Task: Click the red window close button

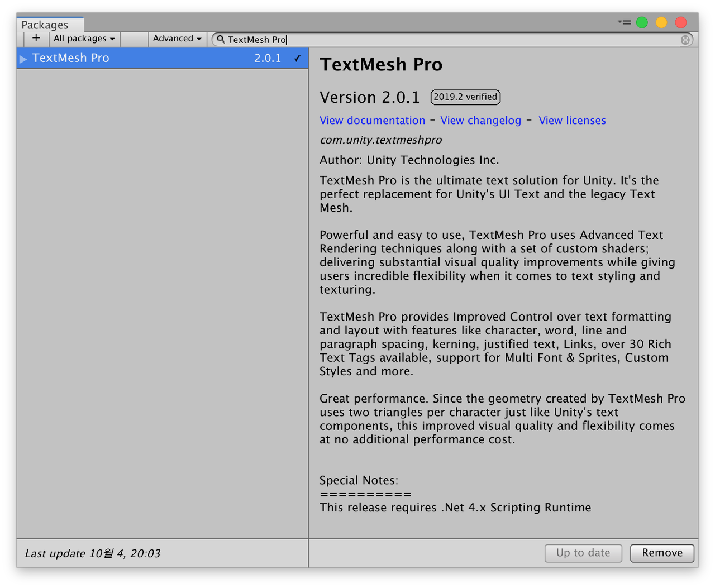Action: [680, 22]
